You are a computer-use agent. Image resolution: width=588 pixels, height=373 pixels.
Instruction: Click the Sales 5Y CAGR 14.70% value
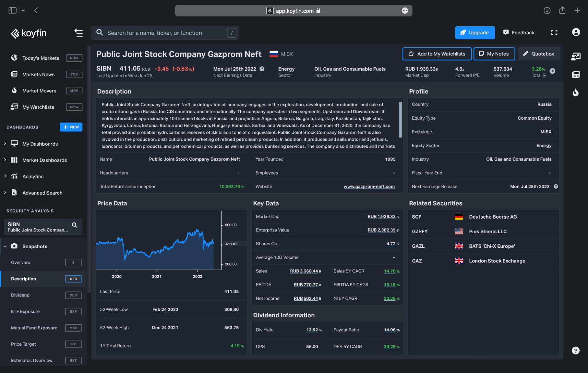pos(392,271)
